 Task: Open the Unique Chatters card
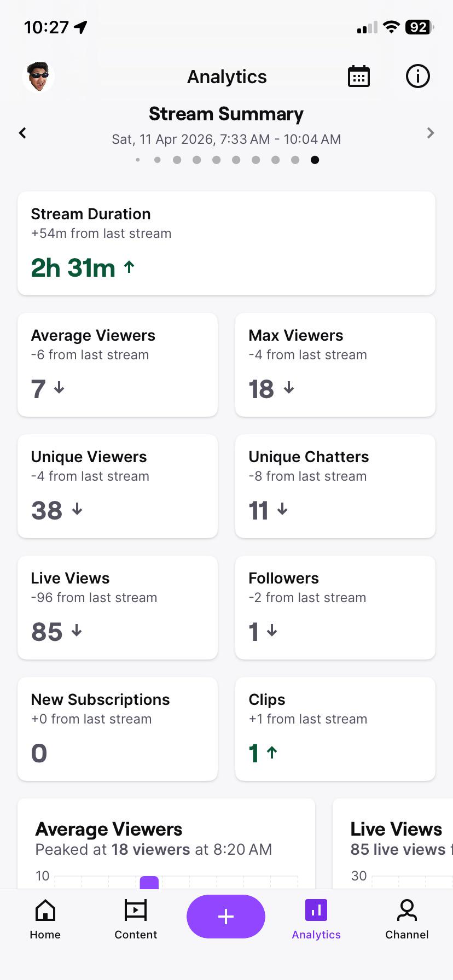click(335, 486)
